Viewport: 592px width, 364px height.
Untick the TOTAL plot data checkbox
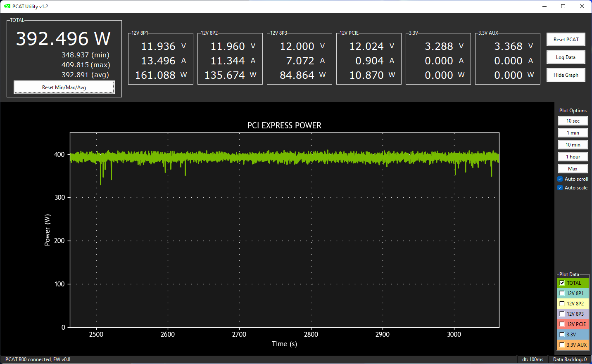(x=562, y=283)
